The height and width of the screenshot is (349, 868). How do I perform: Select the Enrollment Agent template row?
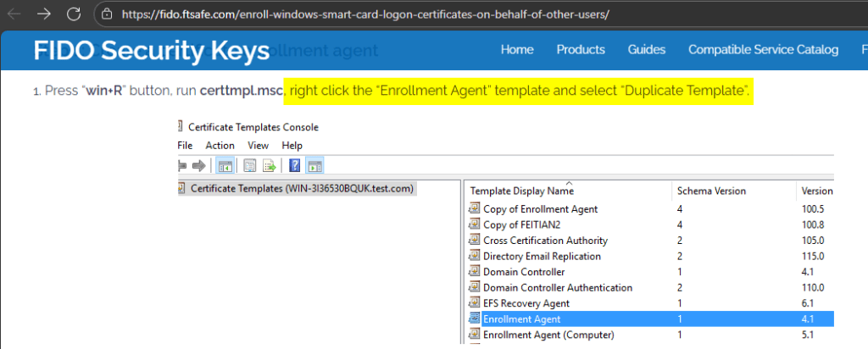(x=521, y=319)
